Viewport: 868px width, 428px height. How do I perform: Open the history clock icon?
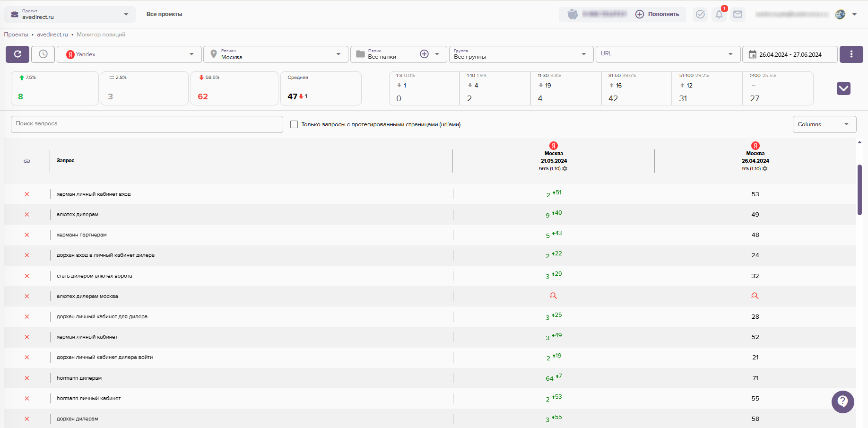point(43,54)
